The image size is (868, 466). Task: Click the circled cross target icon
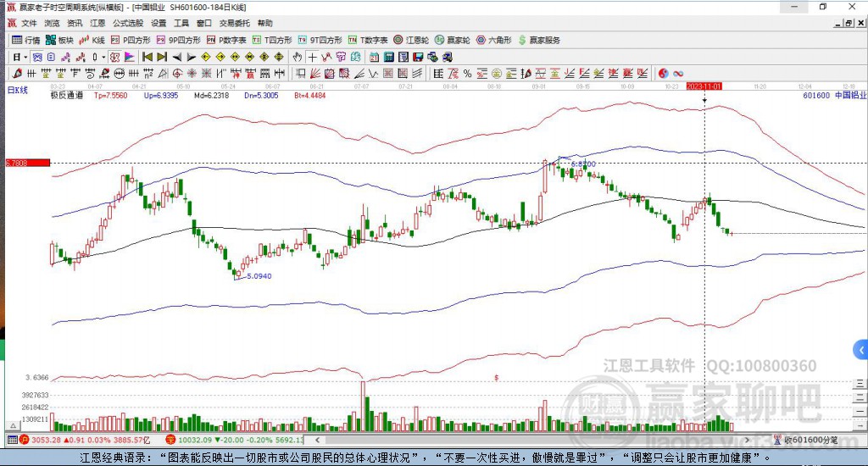pyautogui.click(x=177, y=73)
